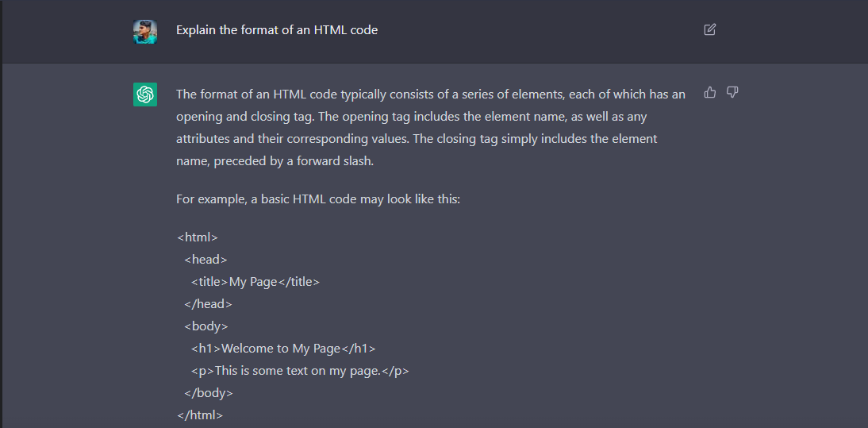Image resolution: width=868 pixels, height=428 pixels.
Task: Click the opening <body> tag line
Action: 206,326
